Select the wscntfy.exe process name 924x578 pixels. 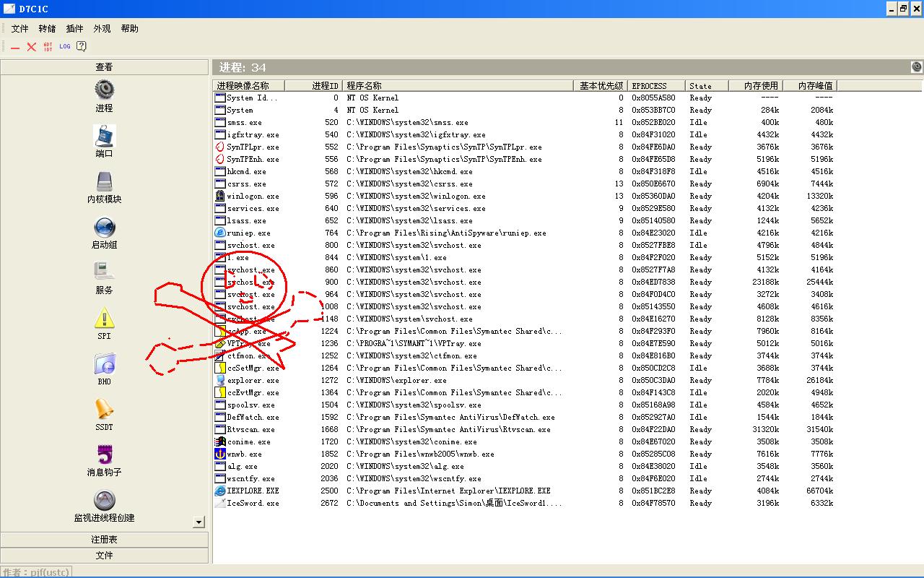click(250, 478)
